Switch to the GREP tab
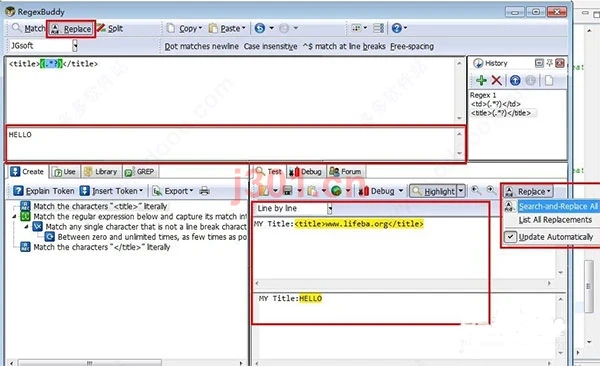This screenshot has height=366, width=600. [140, 172]
